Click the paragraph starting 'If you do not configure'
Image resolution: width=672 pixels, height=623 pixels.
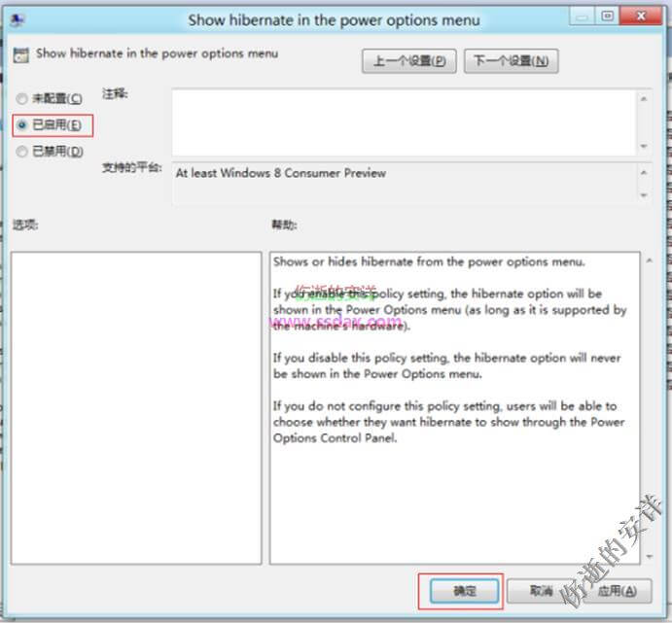tap(448, 422)
